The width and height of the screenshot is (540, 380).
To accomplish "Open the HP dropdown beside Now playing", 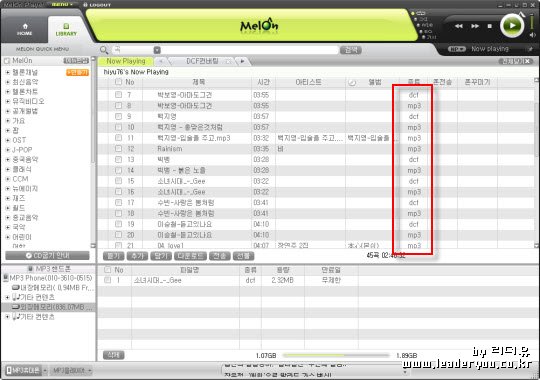I will (457, 49).
